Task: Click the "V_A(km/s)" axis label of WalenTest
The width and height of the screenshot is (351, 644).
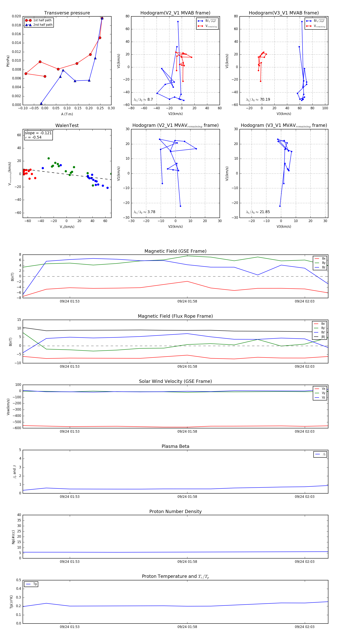Action: tap(67, 227)
